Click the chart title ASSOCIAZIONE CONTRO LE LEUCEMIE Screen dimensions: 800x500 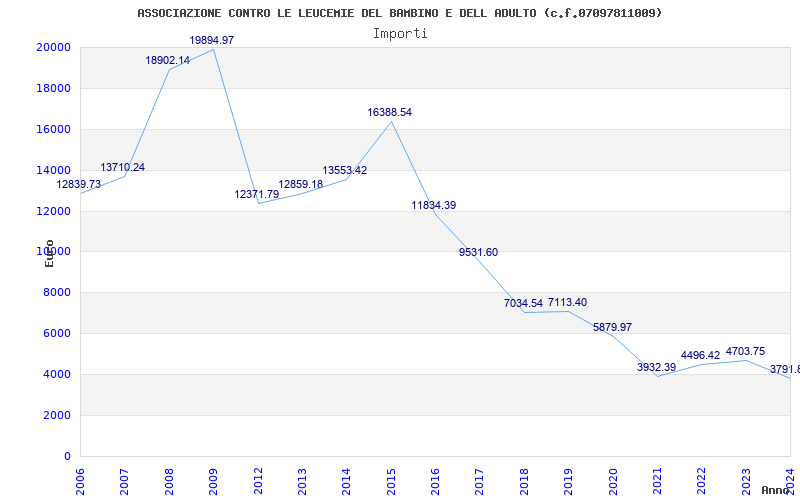tap(399, 13)
